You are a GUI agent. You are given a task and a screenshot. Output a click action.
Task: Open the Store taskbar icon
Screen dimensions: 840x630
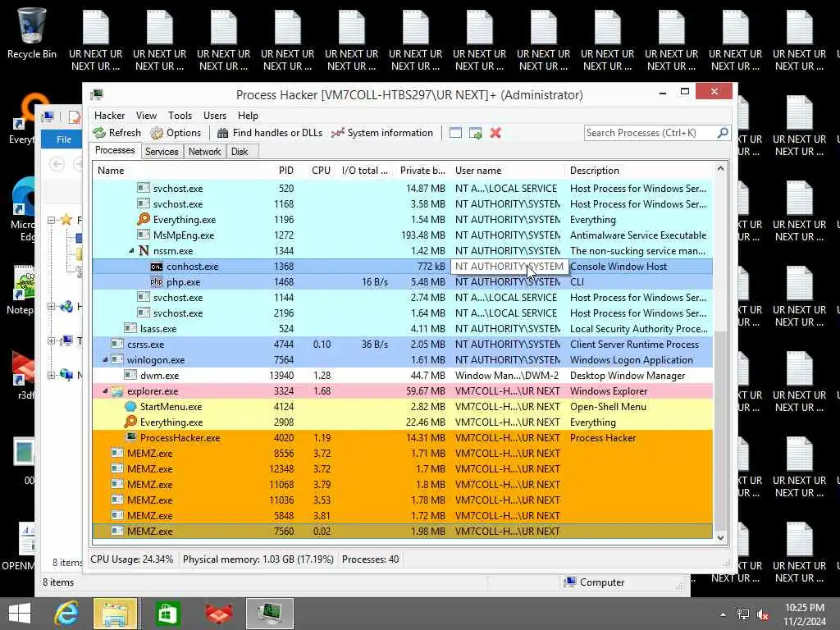(x=167, y=614)
